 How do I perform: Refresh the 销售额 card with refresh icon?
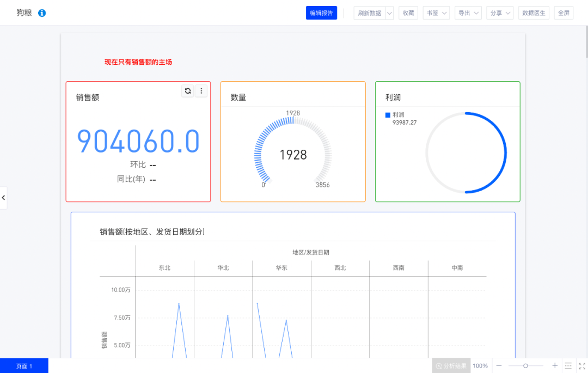(188, 91)
